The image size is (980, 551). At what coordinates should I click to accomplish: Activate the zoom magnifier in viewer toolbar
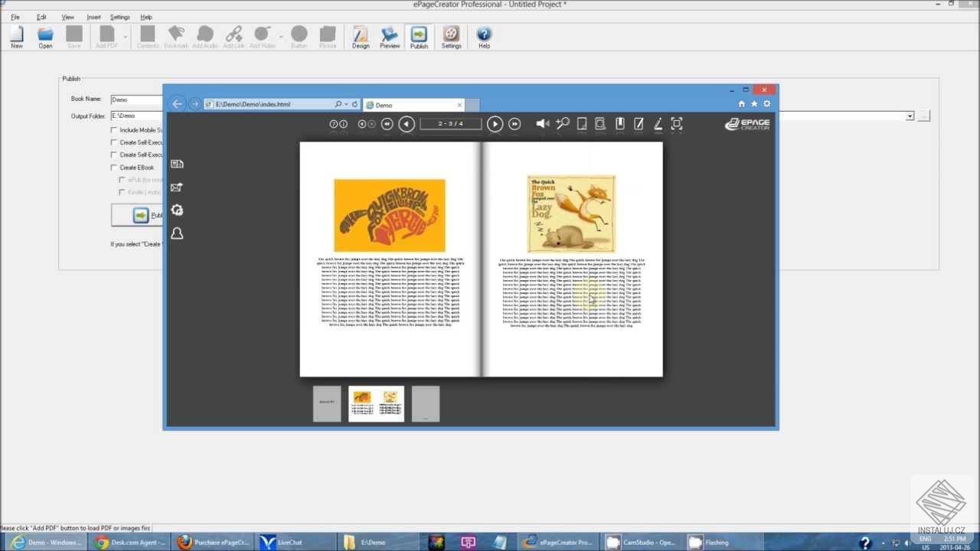pyautogui.click(x=563, y=124)
